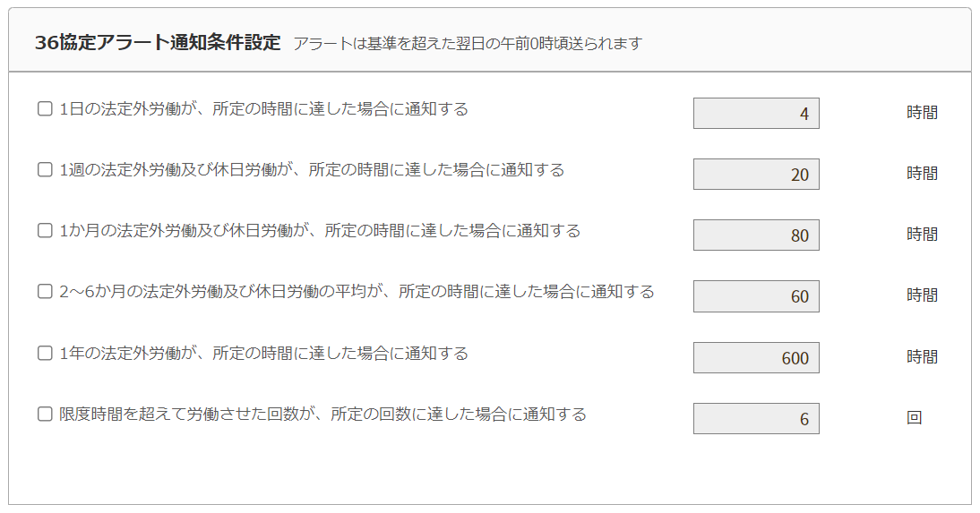
Task: Tick the 1週の法定外労働及び休日労働 checkbox
Action: pyautogui.click(x=45, y=170)
